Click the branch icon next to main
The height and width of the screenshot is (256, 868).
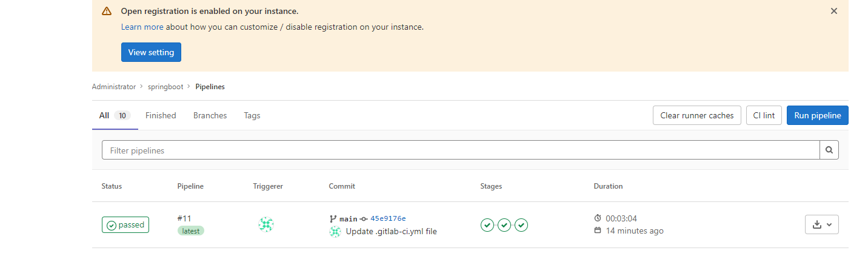pyautogui.click(x=333, y=218)
